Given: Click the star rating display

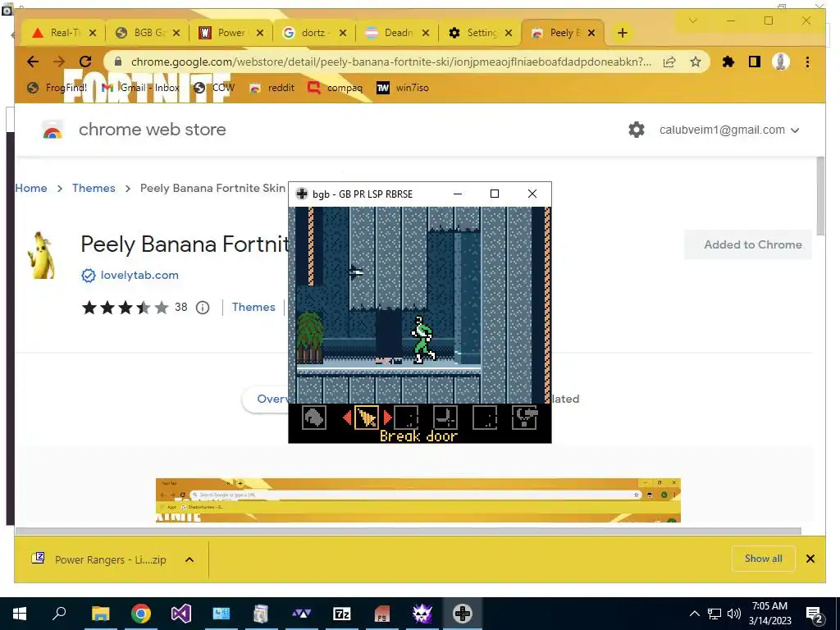Looking at the screenshot, I should [x=125, y=308].
